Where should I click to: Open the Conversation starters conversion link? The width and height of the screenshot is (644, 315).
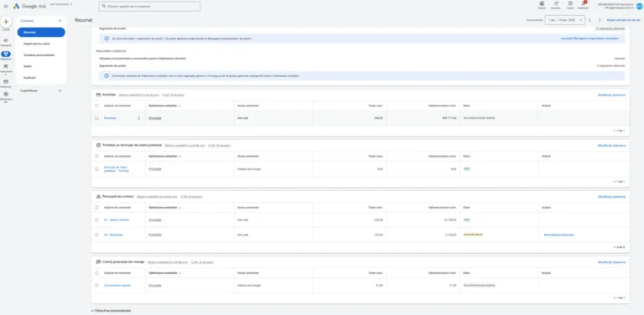pyautogui.click(x=117, y=286)
